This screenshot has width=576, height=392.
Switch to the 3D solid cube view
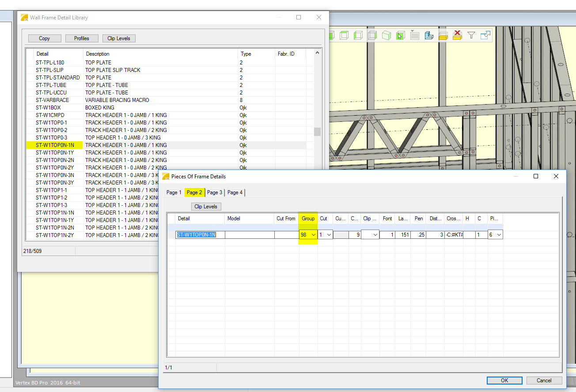coord(387,35)
